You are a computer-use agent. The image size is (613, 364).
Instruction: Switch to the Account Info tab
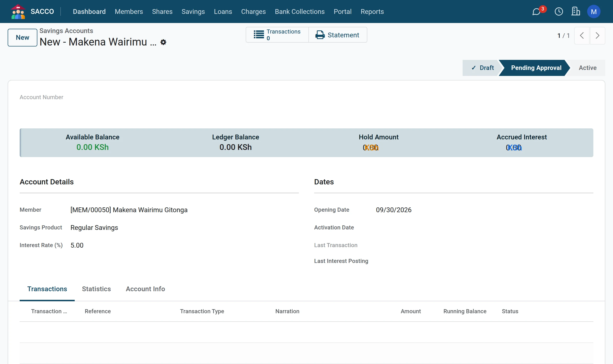(145, 289)
